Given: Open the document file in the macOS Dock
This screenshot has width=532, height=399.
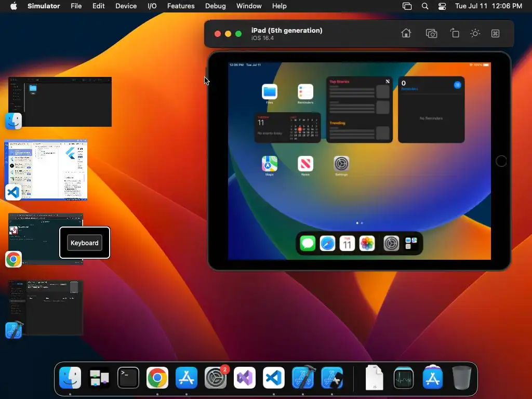Looking at the screenshot, I should (x=374, y=378).
